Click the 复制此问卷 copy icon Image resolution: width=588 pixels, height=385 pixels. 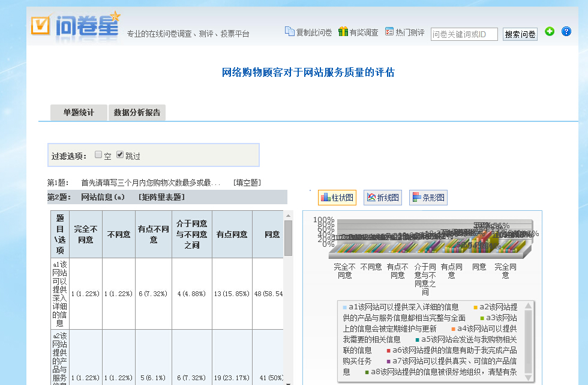click(x=289, y=31)
